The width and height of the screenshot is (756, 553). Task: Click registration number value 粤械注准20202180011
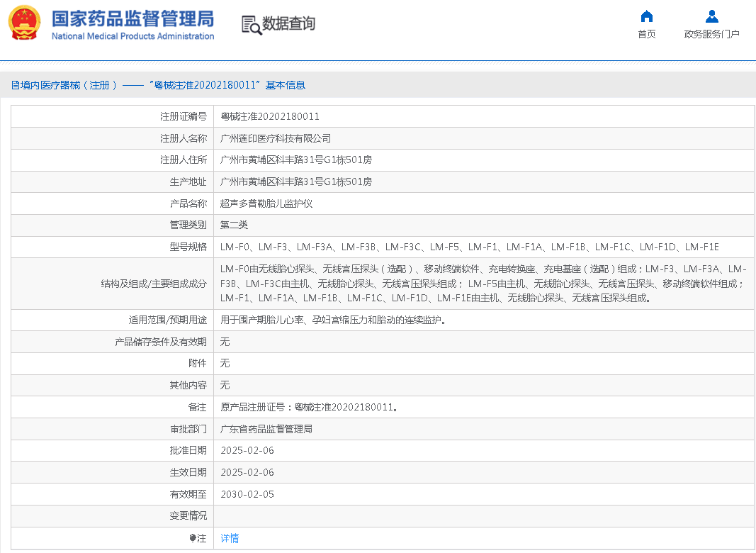pyautogui.click(x=270, y=117)
